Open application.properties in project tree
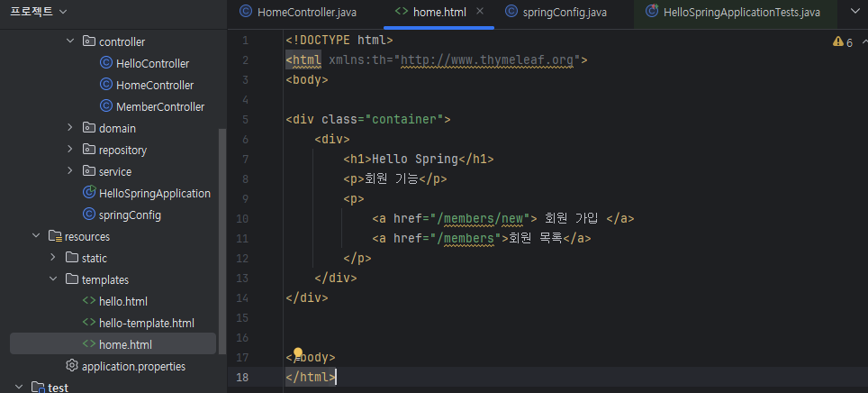The image size is (868, 393). tap(133, 366)
